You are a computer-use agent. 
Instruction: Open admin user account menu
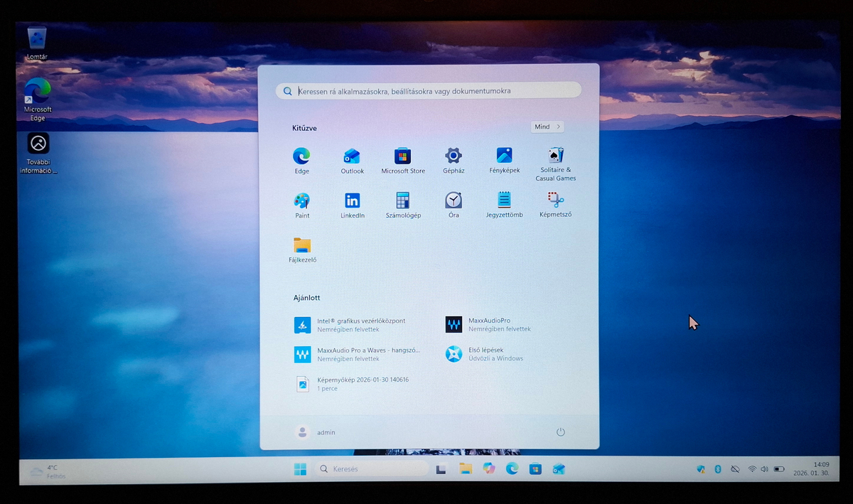tap(315, 431)
